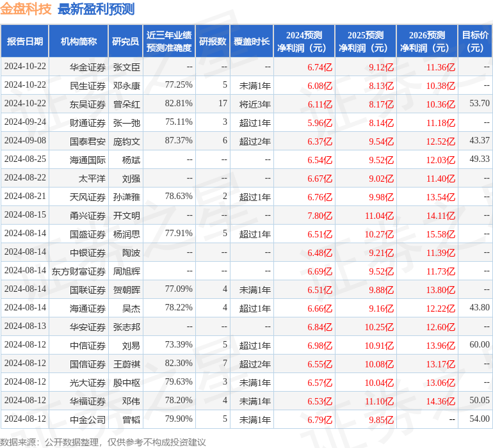
Task: Click the 2025 profit value 11.10亿
Action: click(379, 401)
